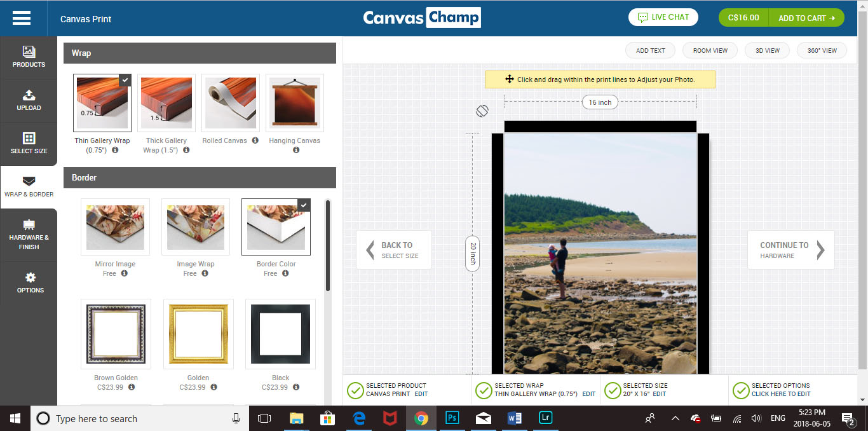Screen dimensions: 868x431
Task: Pick the Golden frame
Action: 198,334
